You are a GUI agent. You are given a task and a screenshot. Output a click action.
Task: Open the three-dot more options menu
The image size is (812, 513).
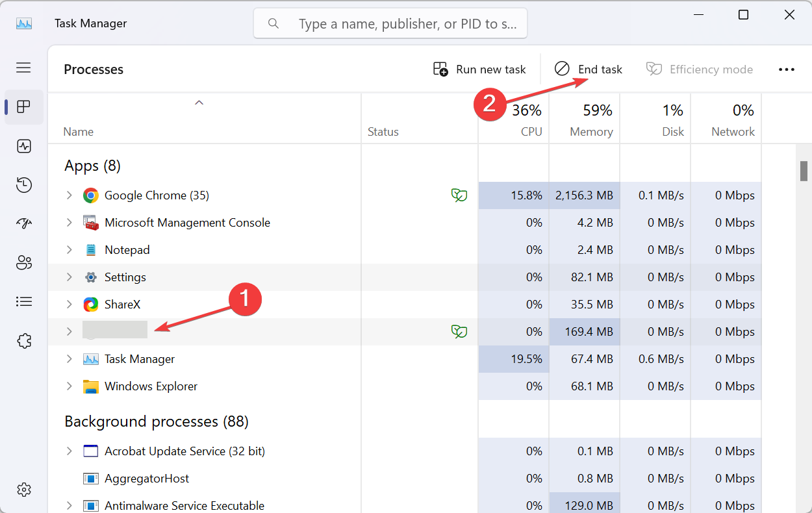point(787,69)
